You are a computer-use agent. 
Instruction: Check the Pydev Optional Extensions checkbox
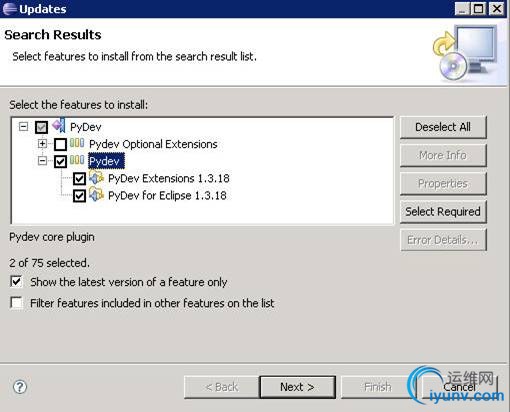[x=60, y=144]
